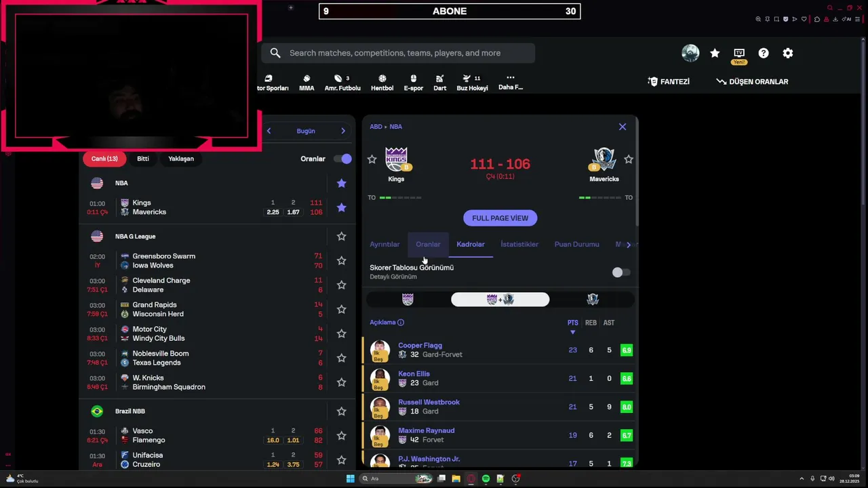Viewport: 868px width, 488px height.
Task: Open the user profile avatar
Action: click(690, 53)
